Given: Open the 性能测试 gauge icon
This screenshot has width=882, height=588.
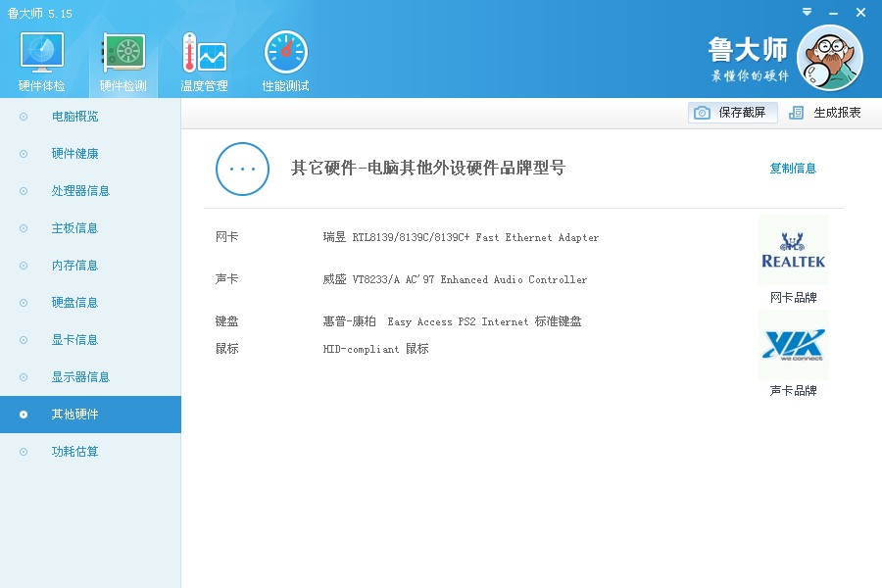Looking at the screenshot, I should (286, 52).
